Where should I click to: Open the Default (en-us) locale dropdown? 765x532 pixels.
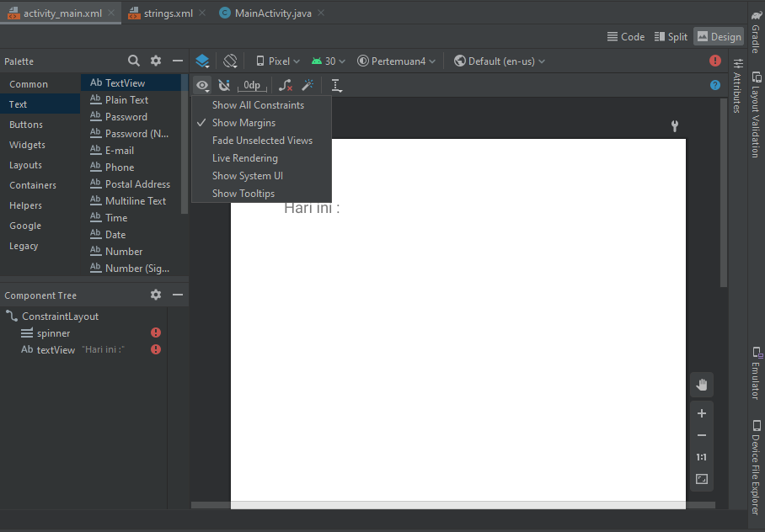coord(500,61)
